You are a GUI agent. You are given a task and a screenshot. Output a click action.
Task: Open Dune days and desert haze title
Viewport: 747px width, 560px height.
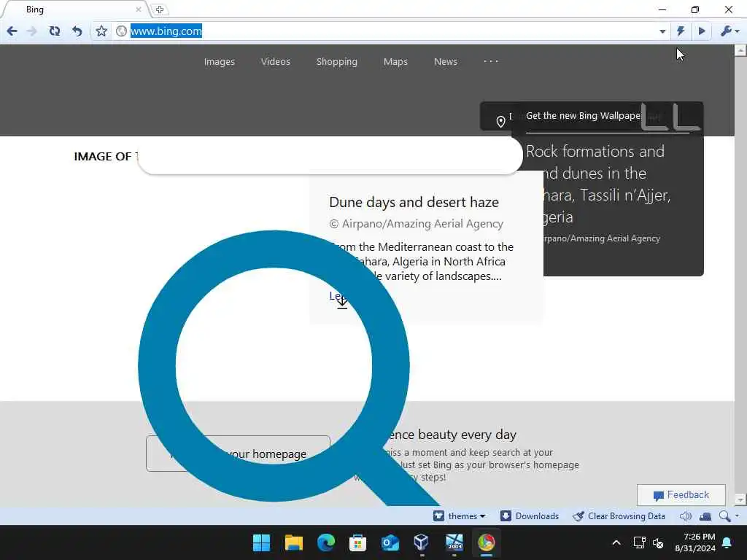(x=414, y=202)
